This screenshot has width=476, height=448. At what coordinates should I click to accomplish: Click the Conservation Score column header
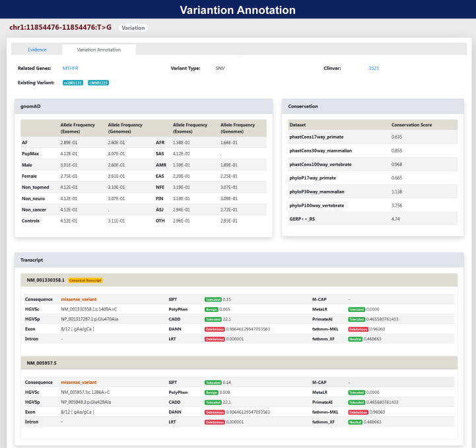click(411, 125)
